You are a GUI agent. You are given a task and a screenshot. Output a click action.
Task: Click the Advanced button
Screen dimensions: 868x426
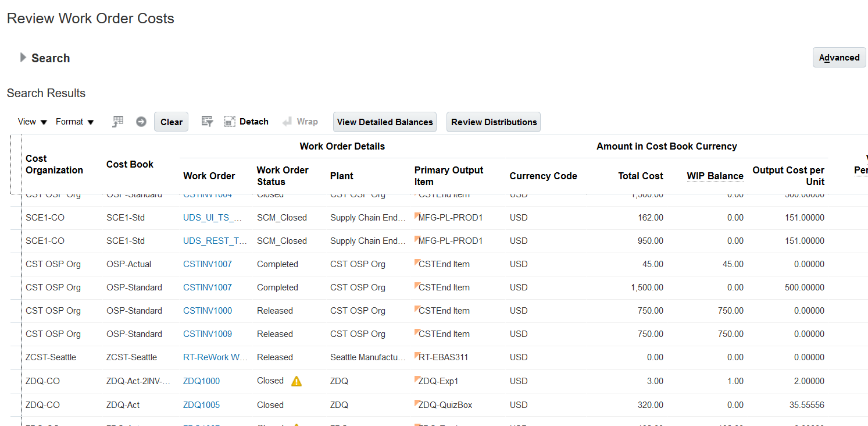click(x=839, y=57)
